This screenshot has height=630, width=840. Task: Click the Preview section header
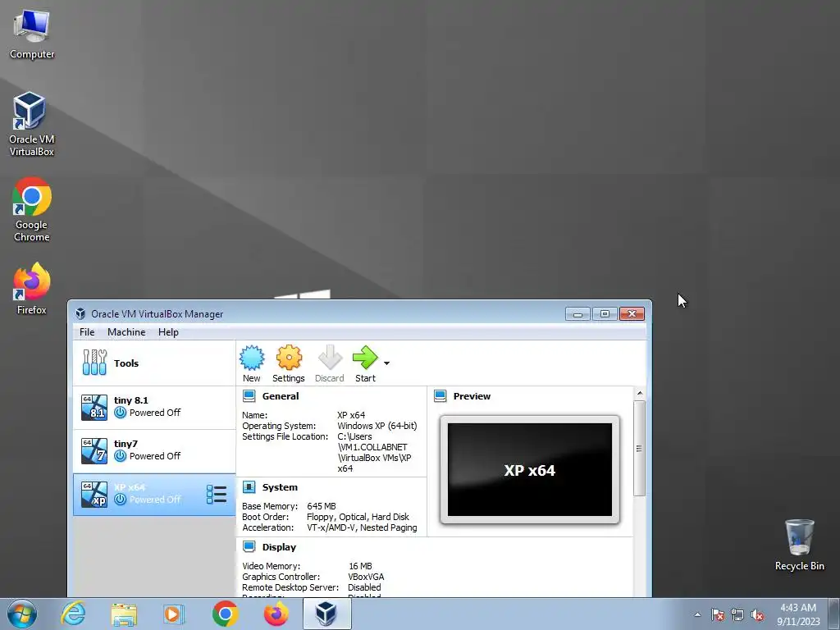pos(472,396)
